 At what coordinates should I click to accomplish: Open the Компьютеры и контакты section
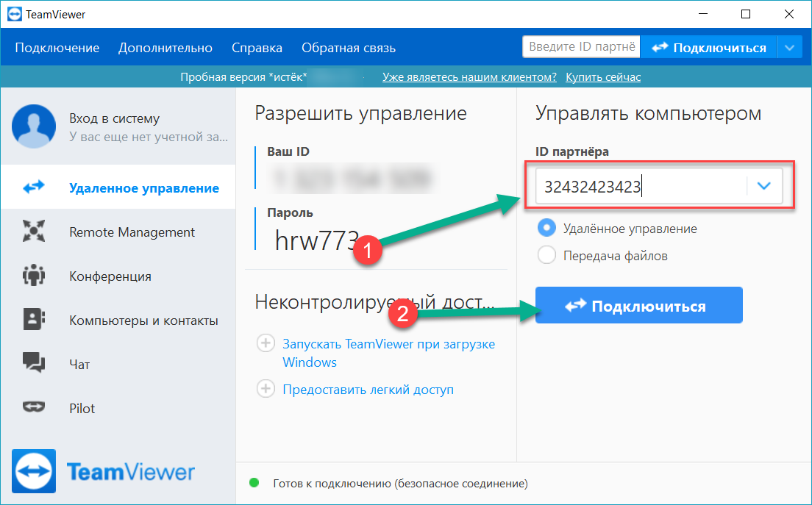point(118,319)
